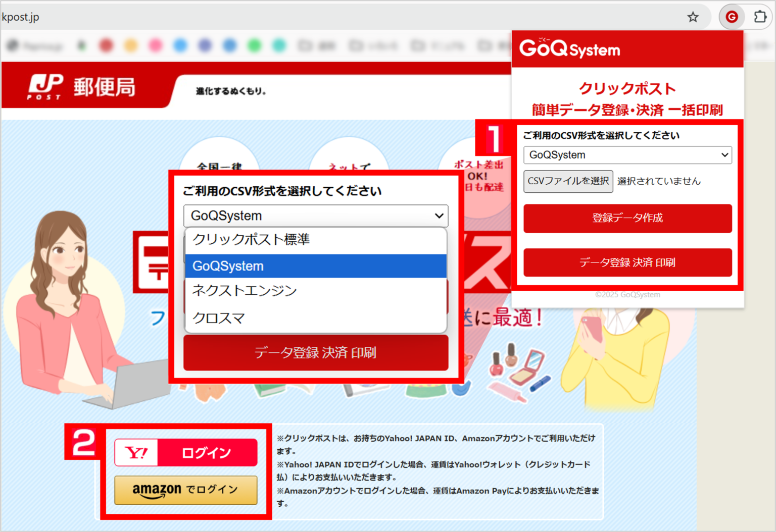776x532 pixels.
Task: Click the GoQ System logo in the popup header
Action: tap(569, 49)
